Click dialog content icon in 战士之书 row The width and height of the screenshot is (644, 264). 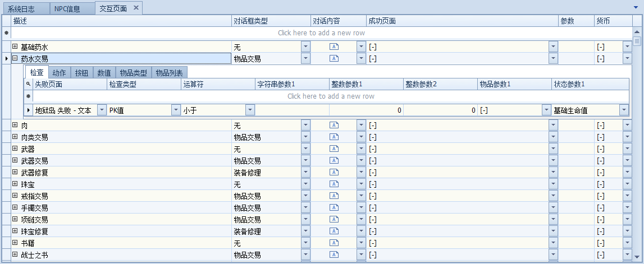pyautogui.click(x=334, y=255)
